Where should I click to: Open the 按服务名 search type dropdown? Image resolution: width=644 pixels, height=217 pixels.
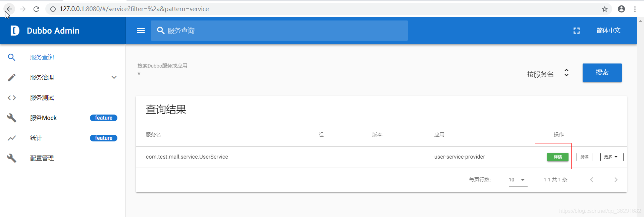548,74
